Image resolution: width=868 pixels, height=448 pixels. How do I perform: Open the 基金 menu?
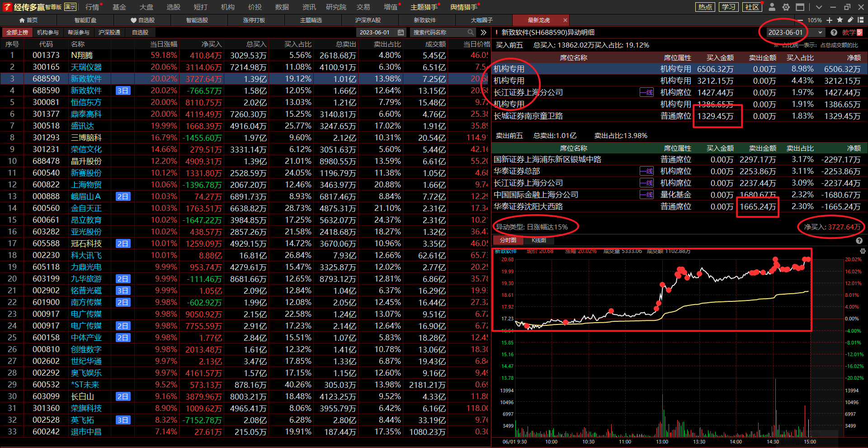pos(119,7)
